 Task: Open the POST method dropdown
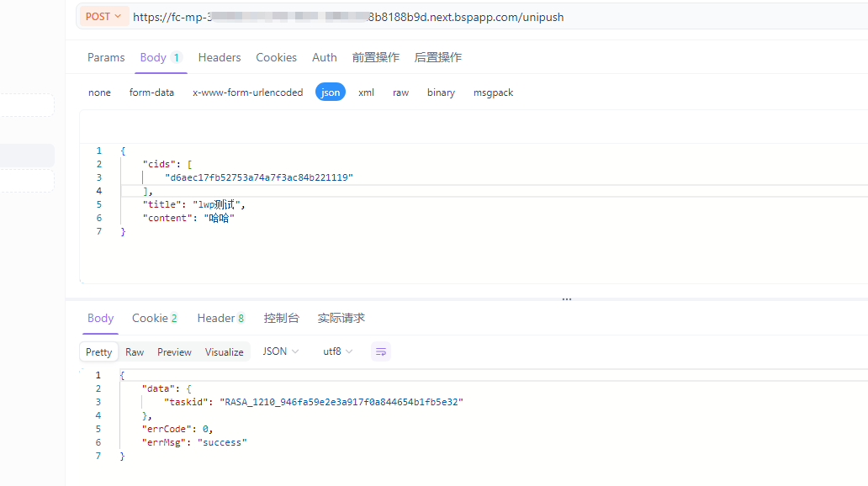(x=103, y=17)
